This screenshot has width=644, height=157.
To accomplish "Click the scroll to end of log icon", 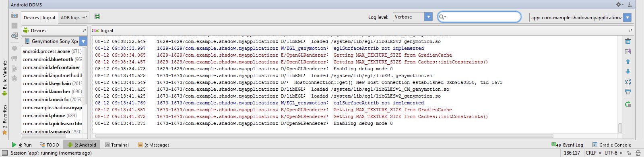I will (628, 51).
